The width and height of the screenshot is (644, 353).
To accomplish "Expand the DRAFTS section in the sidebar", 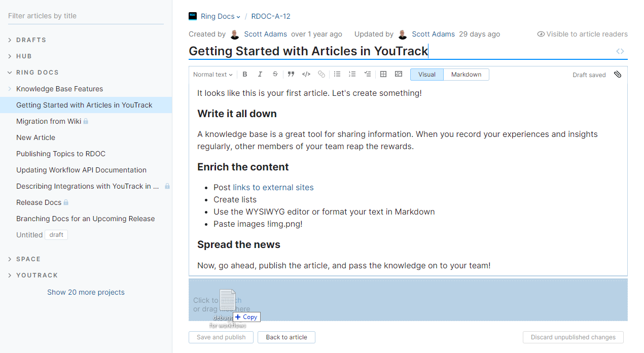I will click(x=10, y=40).
